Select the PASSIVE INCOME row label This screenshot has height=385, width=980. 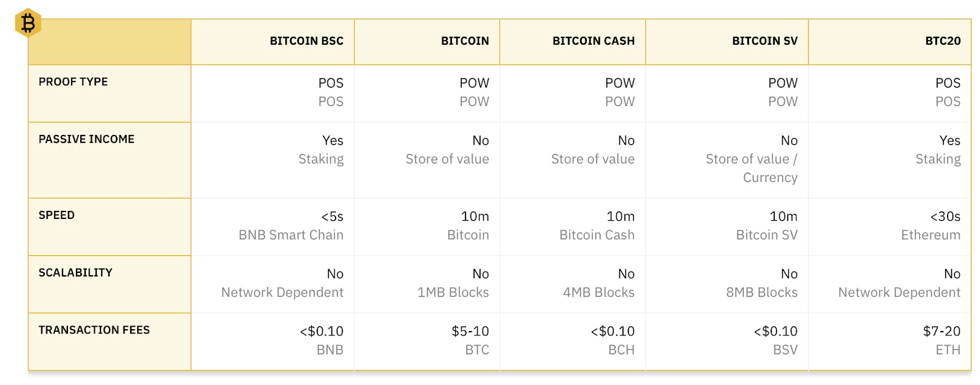pos(86,140)
